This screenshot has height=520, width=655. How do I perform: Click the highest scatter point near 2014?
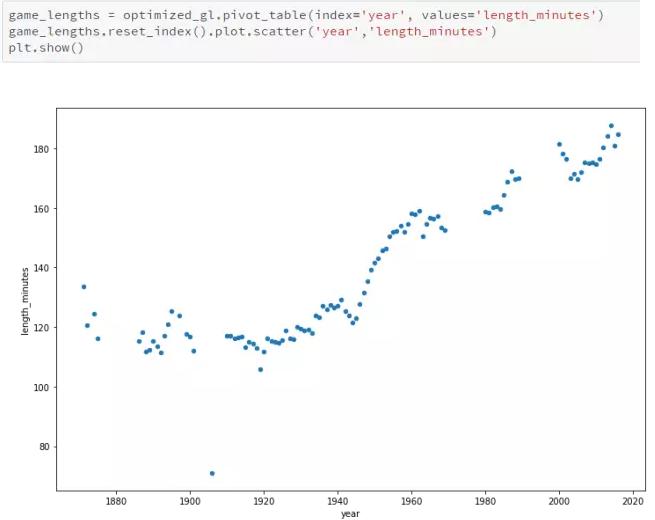[x=611, y=126]
